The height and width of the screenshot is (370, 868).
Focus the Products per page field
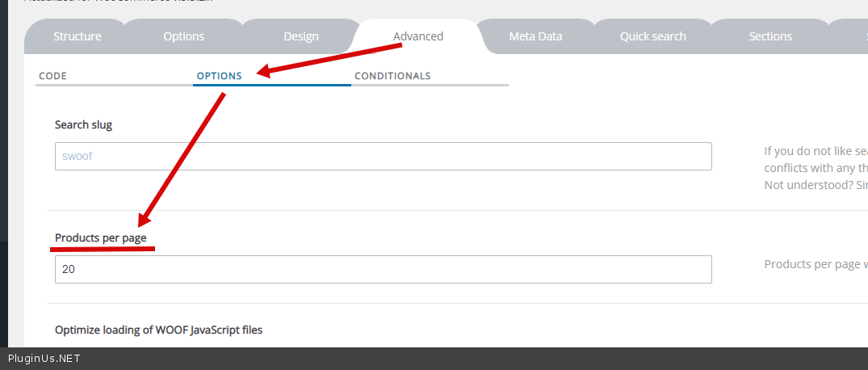coord(383,270)
